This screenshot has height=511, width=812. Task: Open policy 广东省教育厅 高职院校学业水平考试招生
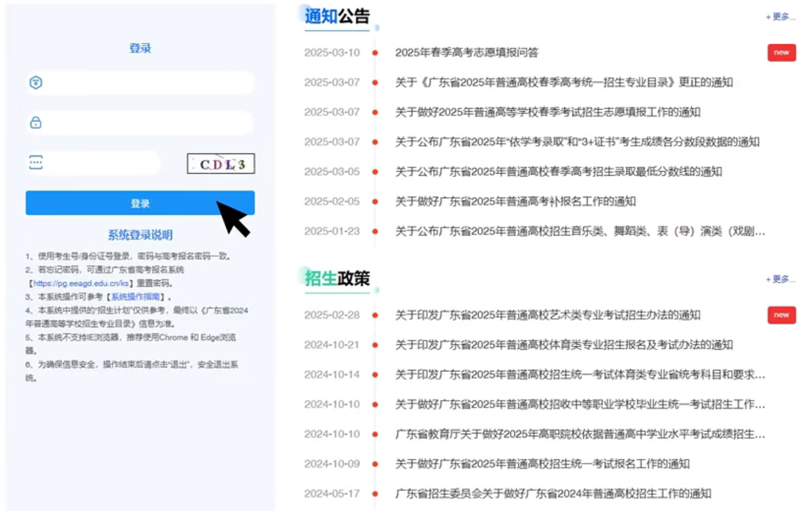[x=580, y=434]
